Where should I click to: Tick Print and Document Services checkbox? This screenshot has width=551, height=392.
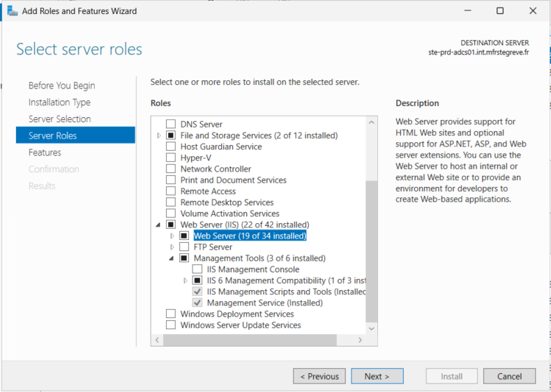171,180
